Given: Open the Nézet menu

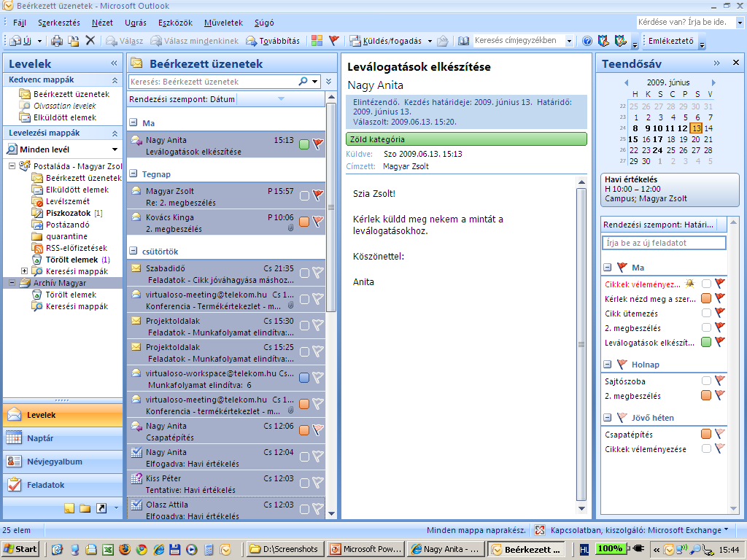Looking at the screenshot, I should pos(102,23).
